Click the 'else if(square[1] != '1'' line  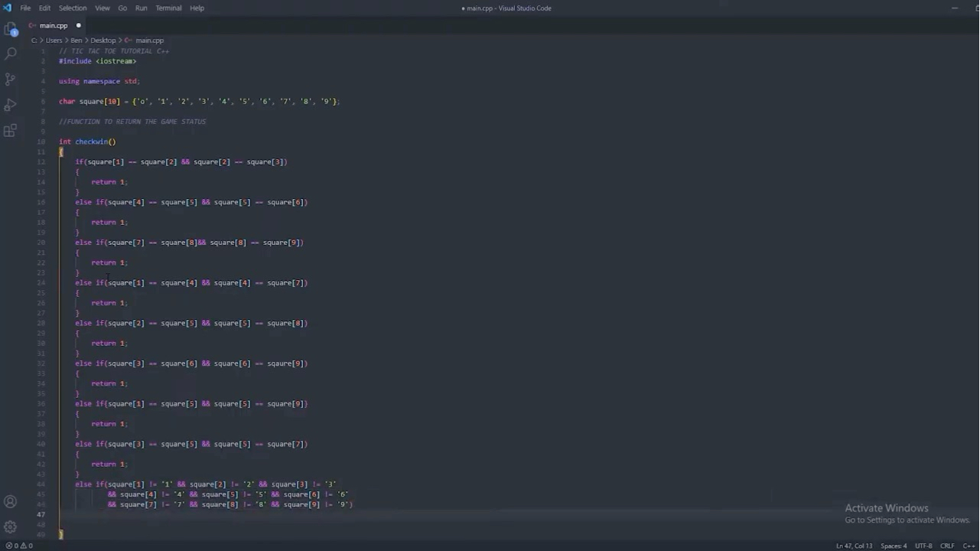(206, 484)
